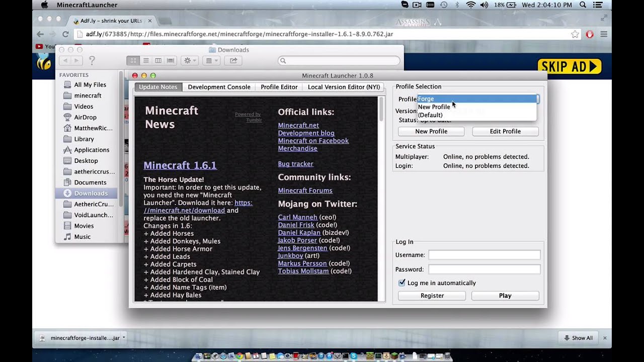The width and height of the screenshot is (644, 362).
Task: Close the Chrome downloads bar
Action: point(605,338)
